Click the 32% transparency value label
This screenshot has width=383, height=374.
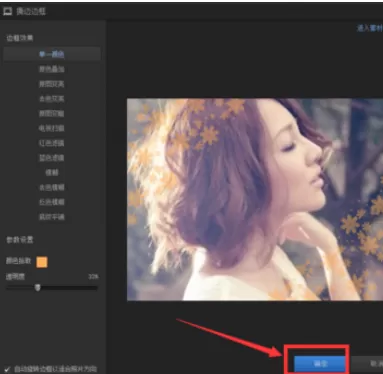93,277
